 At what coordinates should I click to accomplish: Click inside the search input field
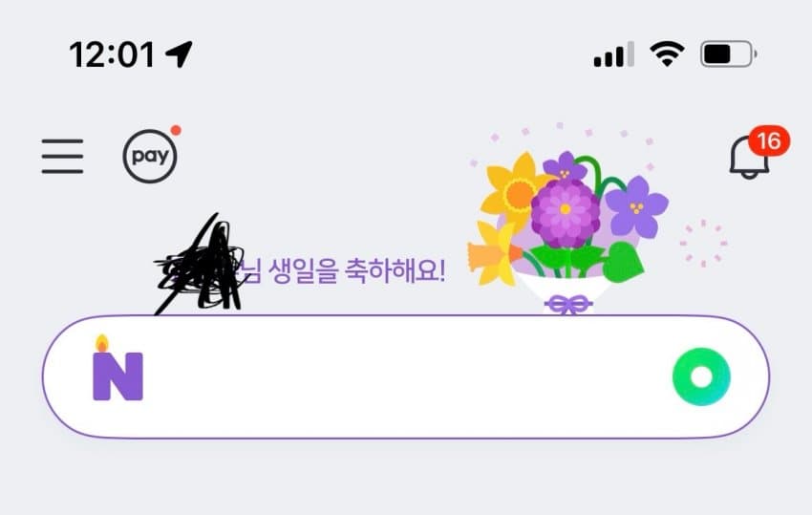406,376
